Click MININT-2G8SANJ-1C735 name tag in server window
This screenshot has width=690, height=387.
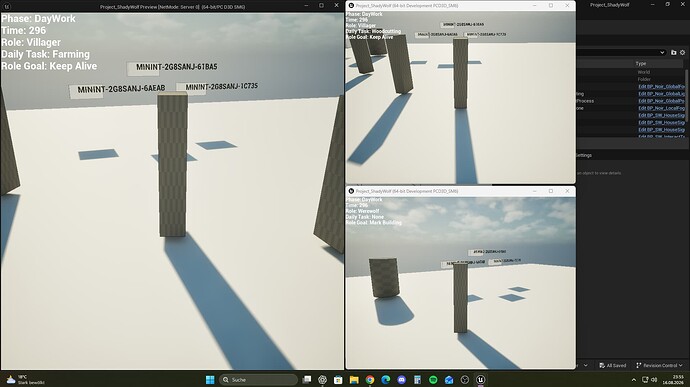tap(221, 87)
